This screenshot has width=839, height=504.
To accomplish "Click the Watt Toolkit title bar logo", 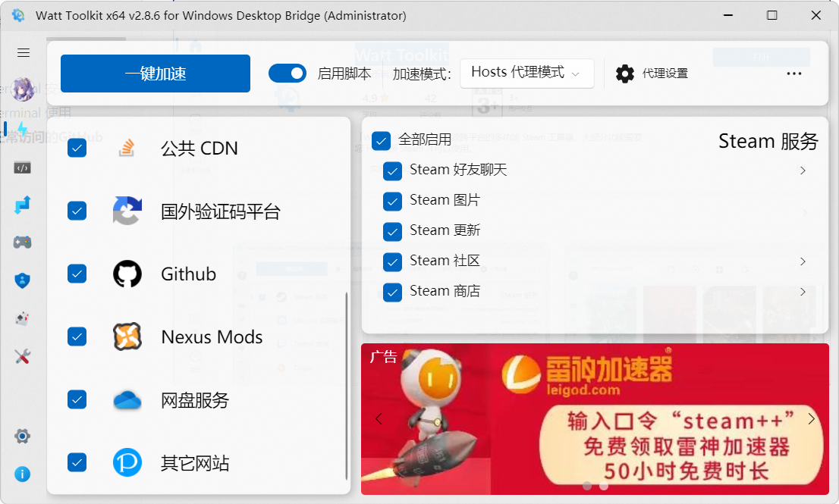I will click(x=18, y=15).
